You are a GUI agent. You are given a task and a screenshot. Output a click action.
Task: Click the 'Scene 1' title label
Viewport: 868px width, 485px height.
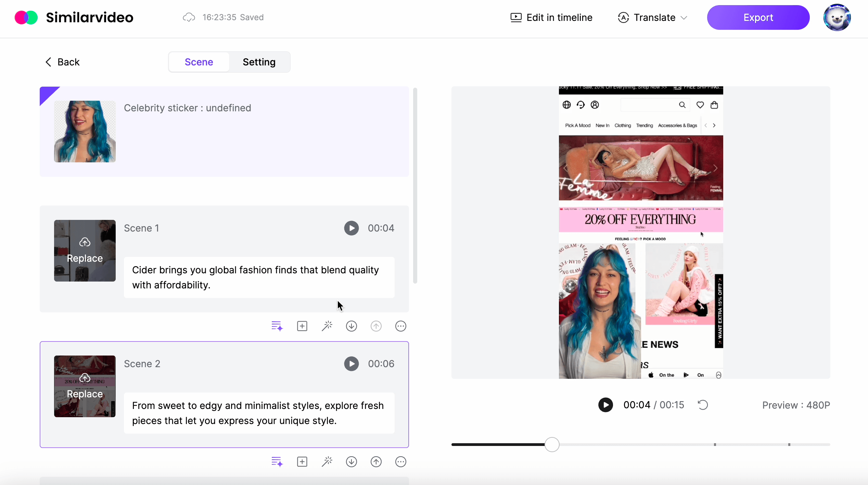click(x=141, y=228)
